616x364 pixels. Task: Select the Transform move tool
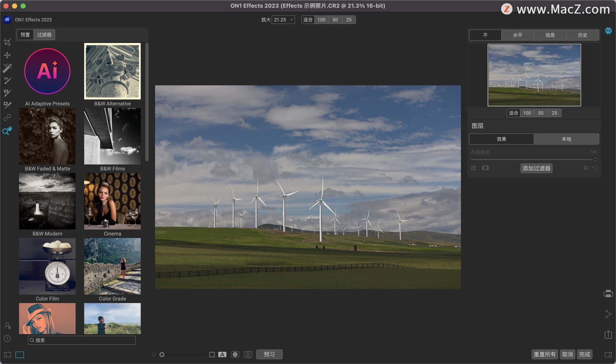[x=7, y=55]
